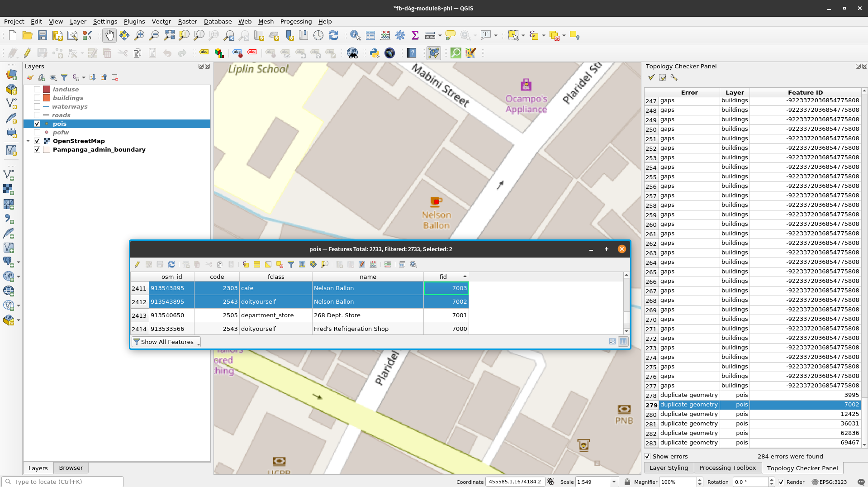Select the Pan Map hand tool
868x487 pixels.
109,35
